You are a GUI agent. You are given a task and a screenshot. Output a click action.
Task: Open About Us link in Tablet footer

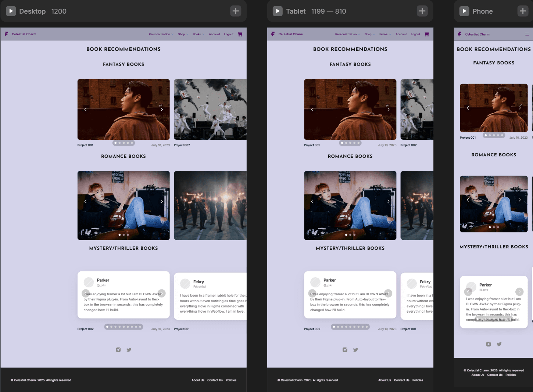tap(384, 380)
